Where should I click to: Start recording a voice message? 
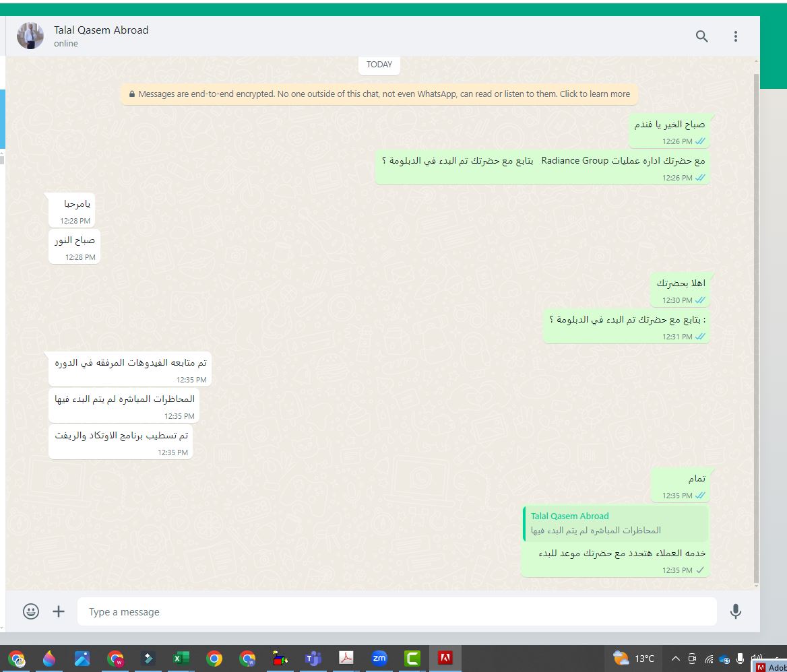735,611
